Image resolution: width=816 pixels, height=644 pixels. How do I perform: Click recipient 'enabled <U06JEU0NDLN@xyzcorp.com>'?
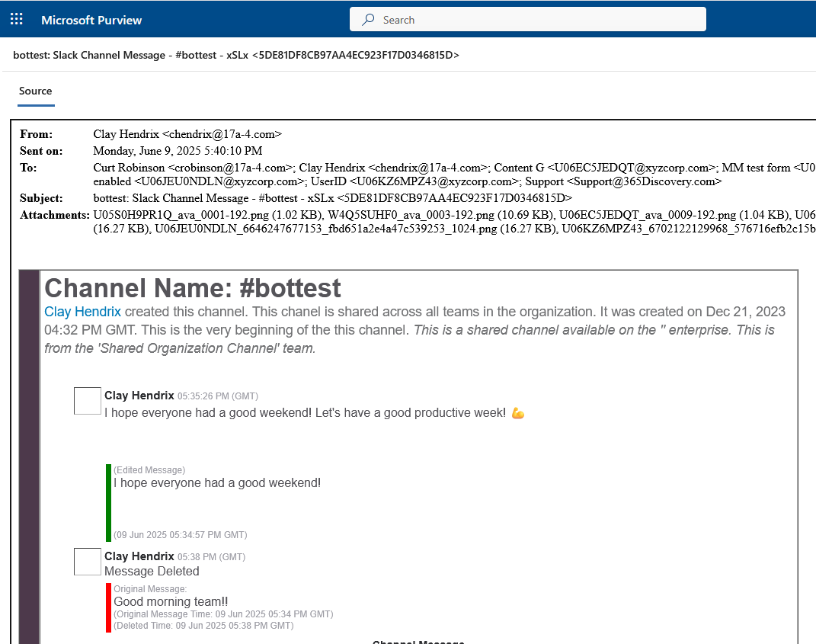pos(199,181)
